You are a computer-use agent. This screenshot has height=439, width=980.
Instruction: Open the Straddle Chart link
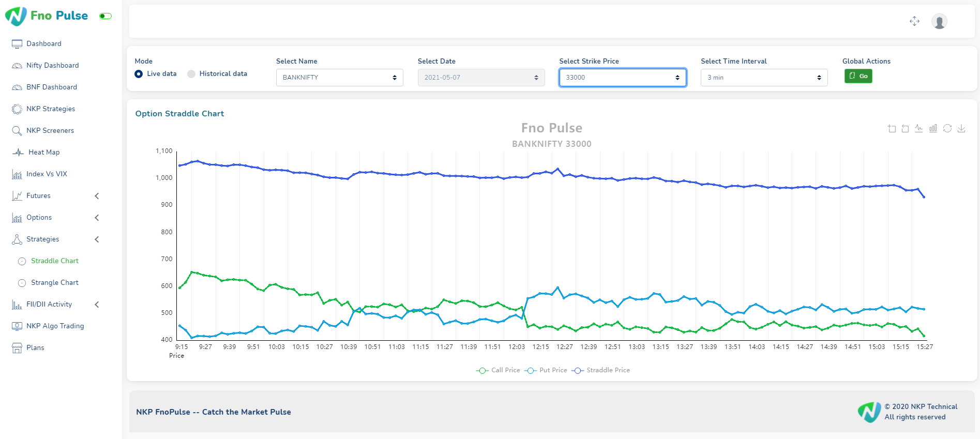55,261
